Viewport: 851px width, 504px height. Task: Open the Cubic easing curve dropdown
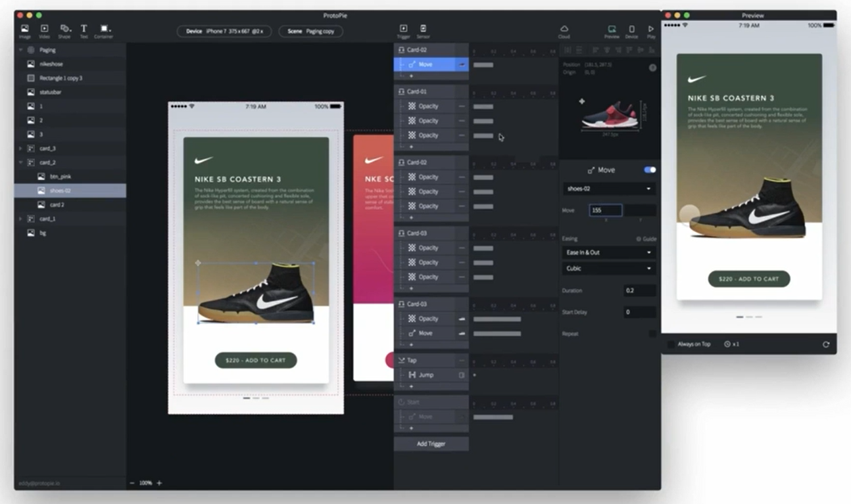(609, 268)
